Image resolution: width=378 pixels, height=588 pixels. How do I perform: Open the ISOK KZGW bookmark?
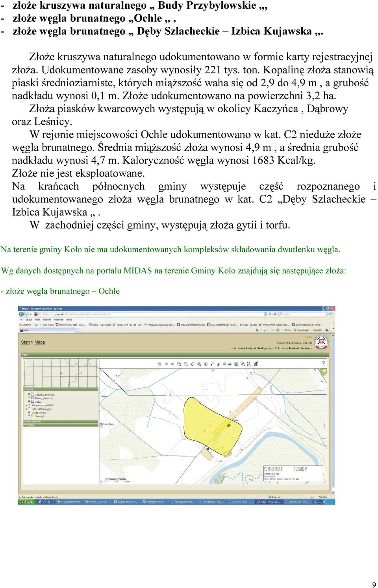click(x=46, y=325)
